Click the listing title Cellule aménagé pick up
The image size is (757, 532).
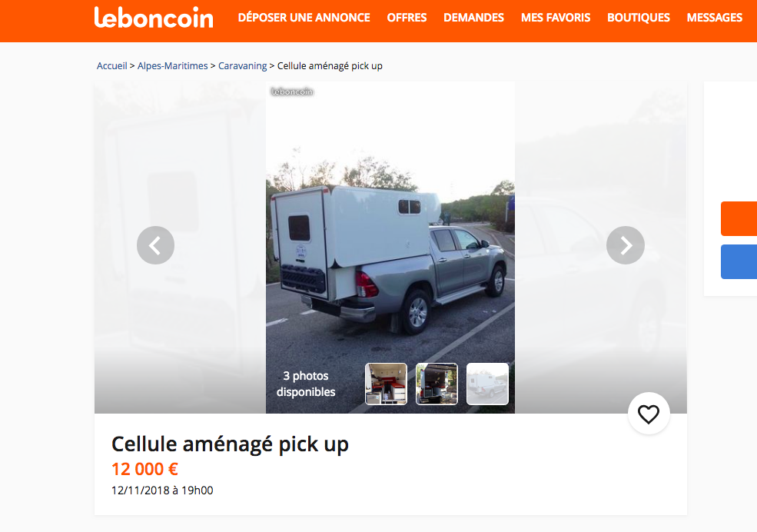pyautogui.click(x=230, y=444)
